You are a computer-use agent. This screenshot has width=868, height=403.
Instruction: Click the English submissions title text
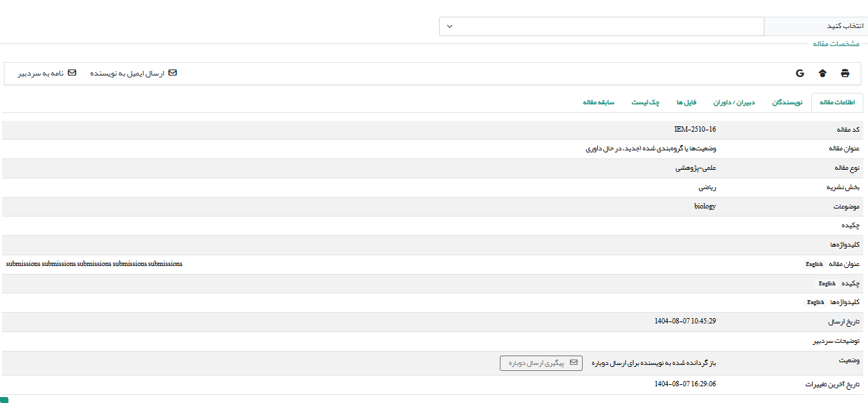pos(94,264)
